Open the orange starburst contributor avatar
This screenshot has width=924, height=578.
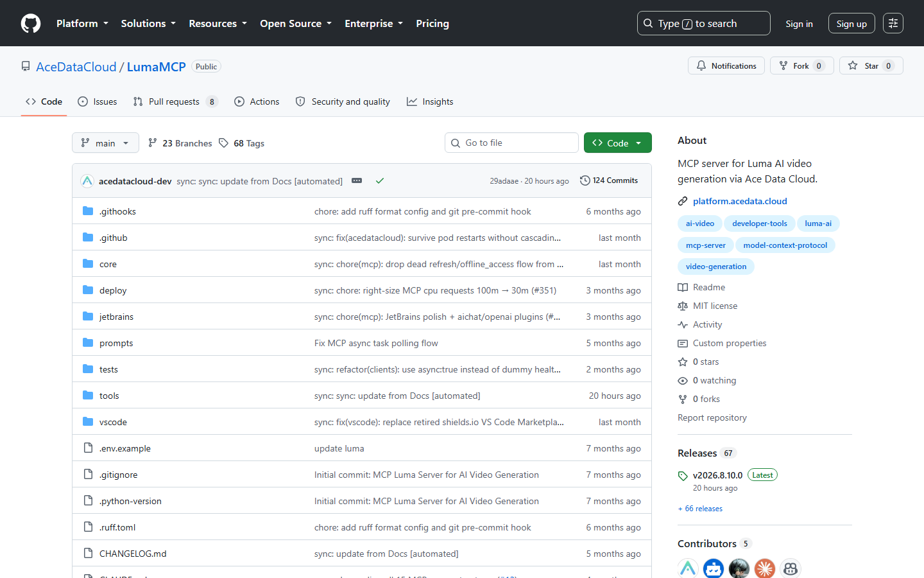click(765, 568)
